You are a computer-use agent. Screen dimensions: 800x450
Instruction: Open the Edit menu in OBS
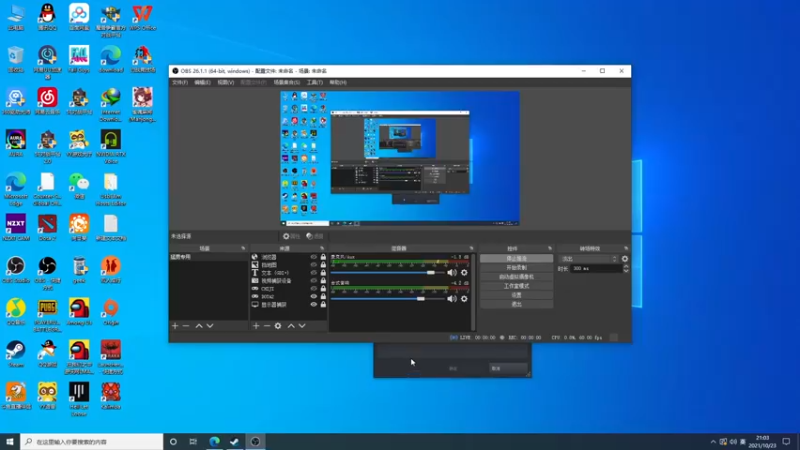tap(202, 82)
